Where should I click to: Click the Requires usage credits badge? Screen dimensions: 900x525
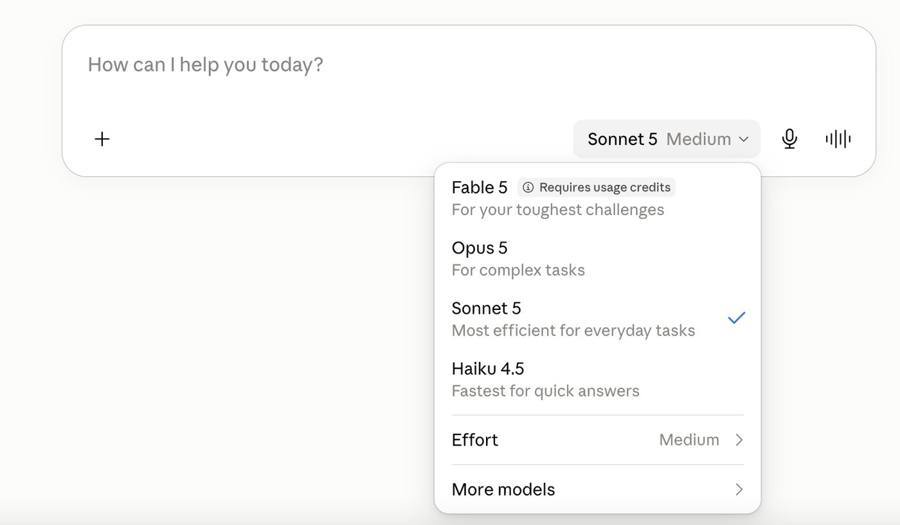tap(596, 188)
